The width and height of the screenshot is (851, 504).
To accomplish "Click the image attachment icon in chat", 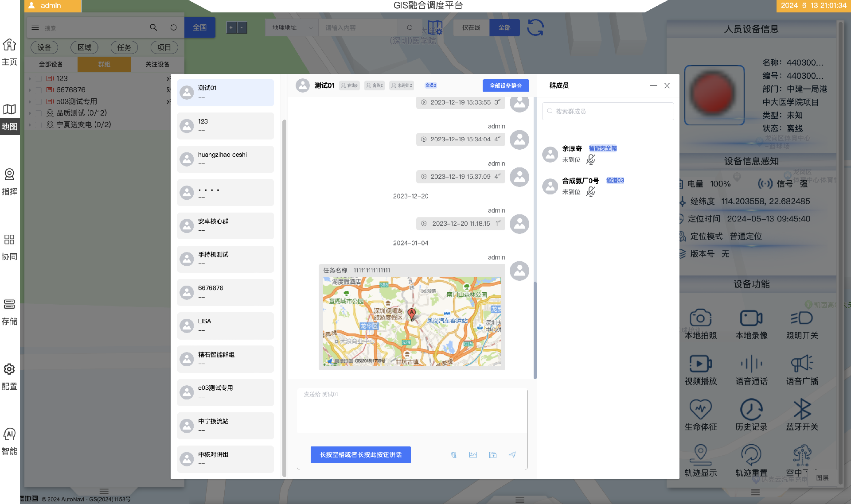I will coord(473,455).
